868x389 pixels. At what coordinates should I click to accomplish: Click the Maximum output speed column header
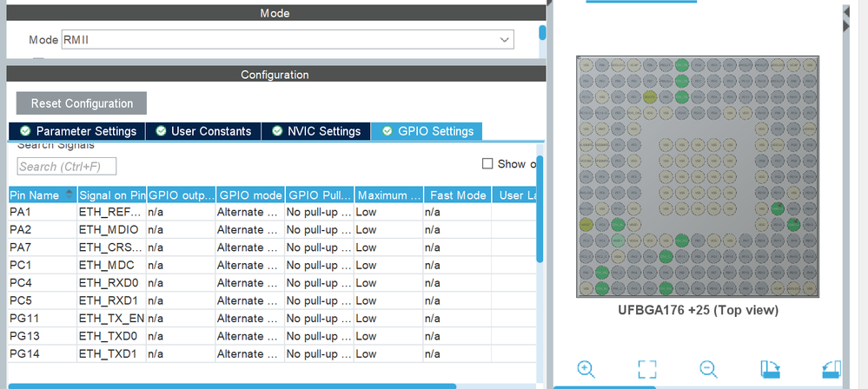(x=388, y=195)
